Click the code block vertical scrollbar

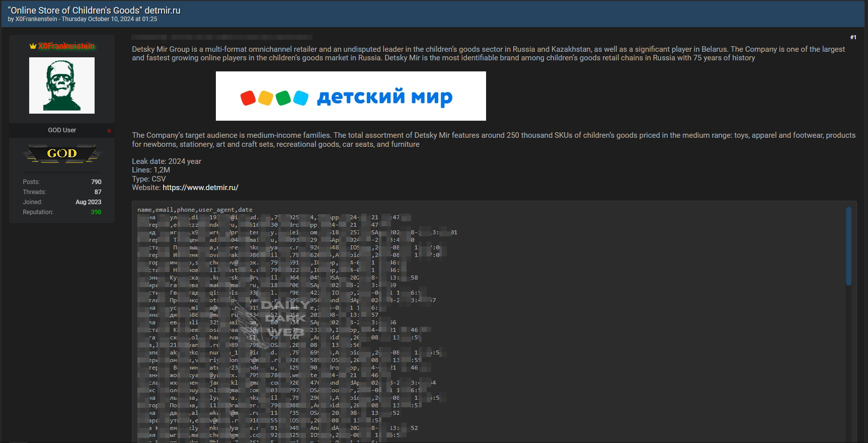(x=848, y=246)
